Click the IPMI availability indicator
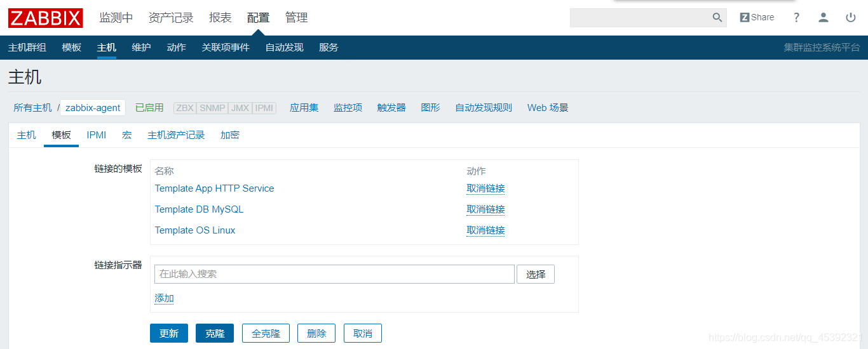Image resolution: width=868 pixels, height=349 pixels. click(264, 108)
